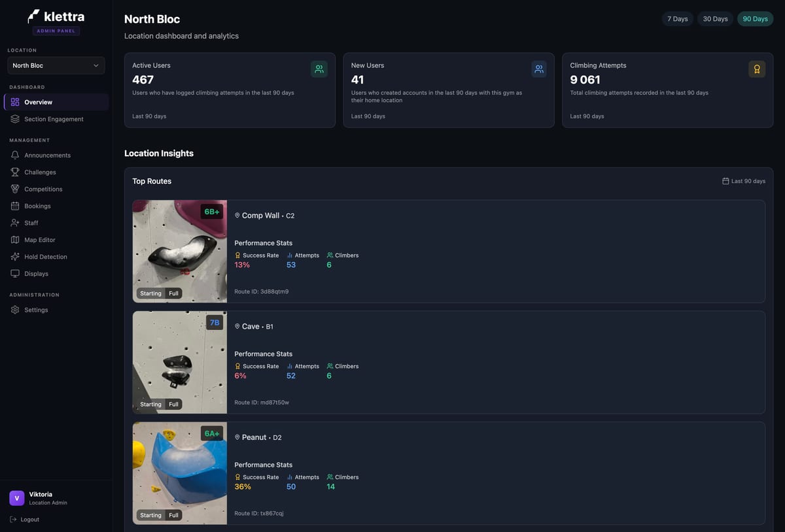
Task: Go to the Displays page
Action: pyautogui.click(x=56, y=274)
